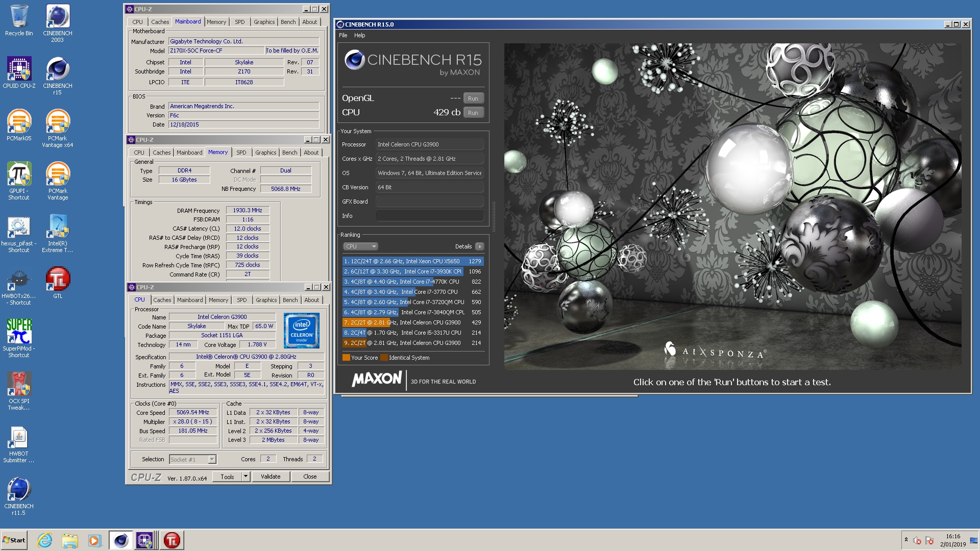
Task: Click the Validate button in CPU-Z
Action: point(271,477)
